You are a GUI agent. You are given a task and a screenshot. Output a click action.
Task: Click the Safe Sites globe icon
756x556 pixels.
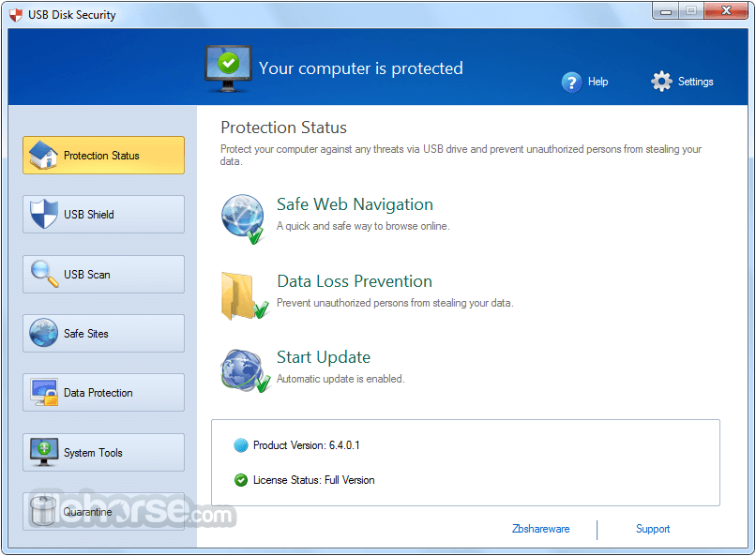pyautogui.click(x=43, y=333)
